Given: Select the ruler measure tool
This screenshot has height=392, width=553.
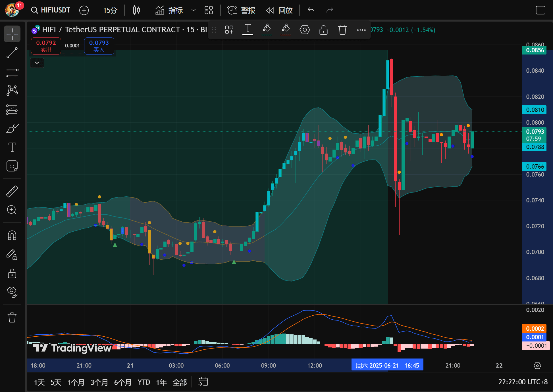Looking at the screenshot, I should pos(12,192).
